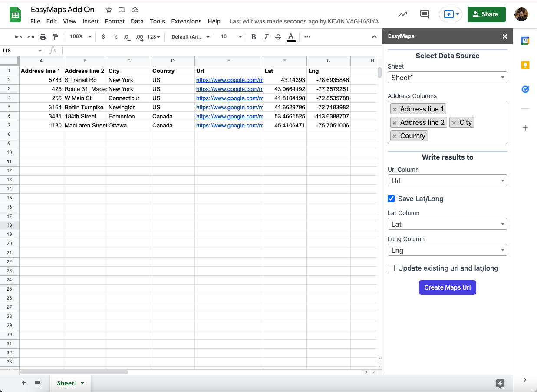Image resolution: width=537 pixels, height=392 pixels.
Task: Decrease decimal places icon
Action: point(127,37)
